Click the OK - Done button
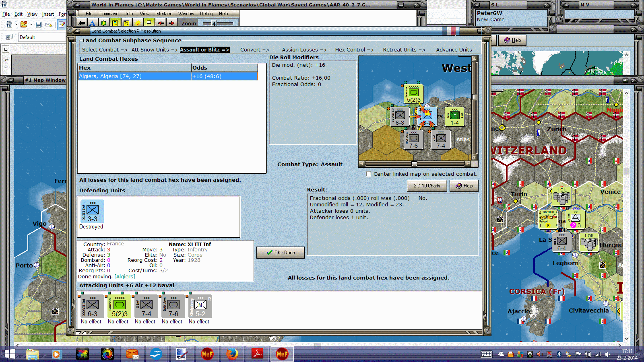Image resolution: width=644 pixels, height=362 pixels. pyautogui.click(x=281, y=253)
